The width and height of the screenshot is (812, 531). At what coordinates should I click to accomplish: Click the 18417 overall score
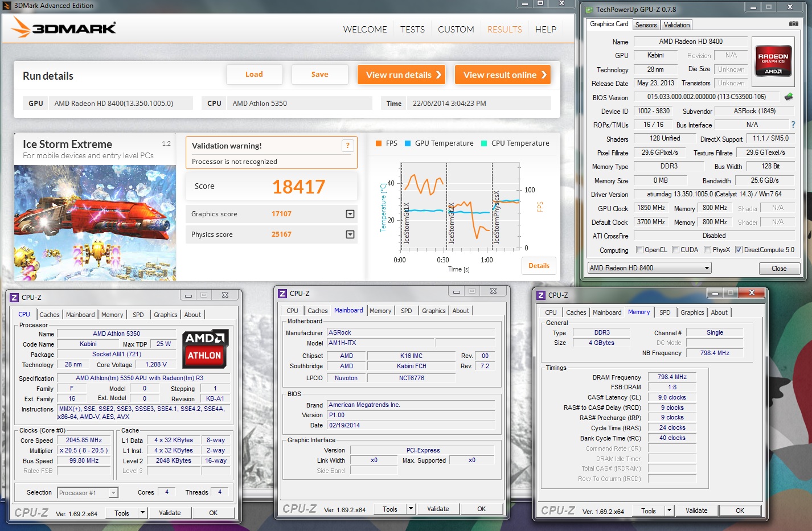[x=298, y=187]
